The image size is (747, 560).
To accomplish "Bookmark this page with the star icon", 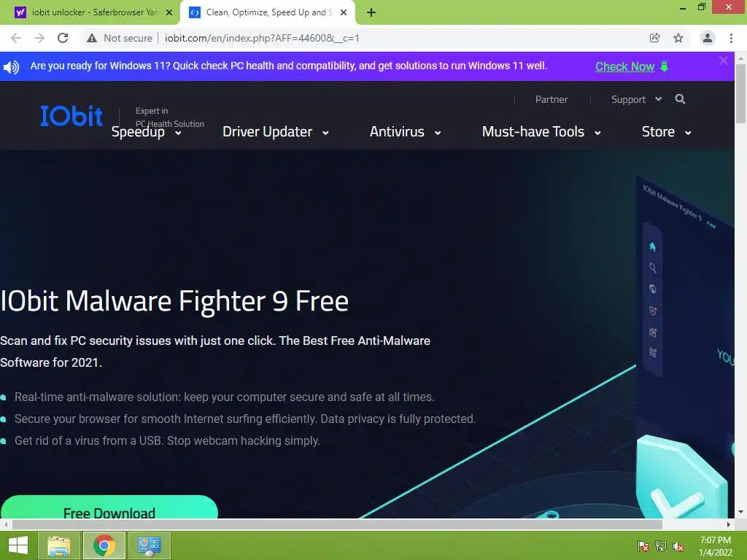I will pos(678,38).
